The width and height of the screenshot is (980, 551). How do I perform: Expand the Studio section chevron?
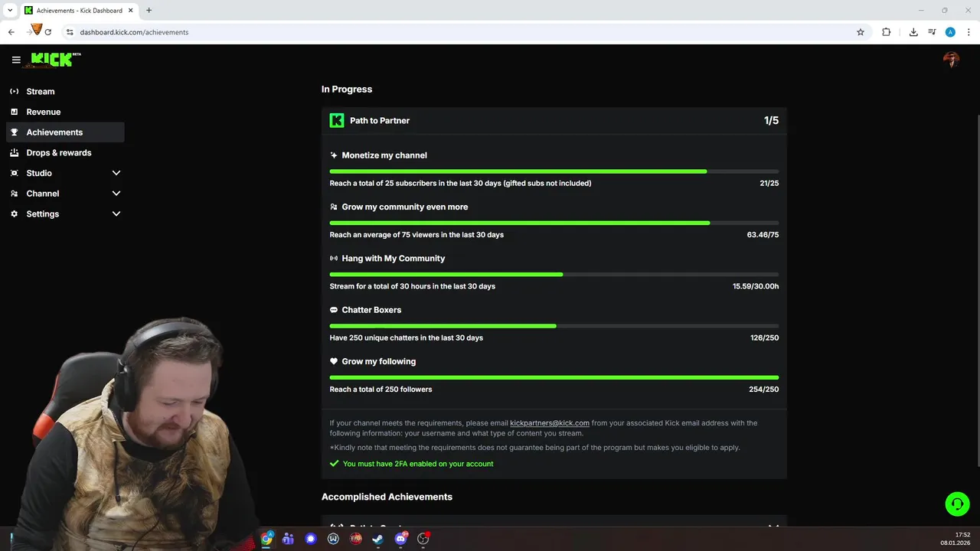(x=116, y=173)
